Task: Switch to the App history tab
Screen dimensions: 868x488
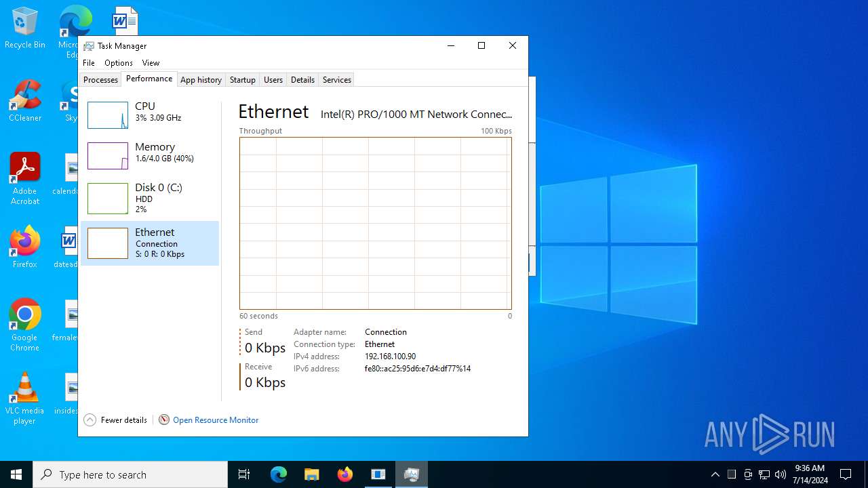Action: pos(201,80)
